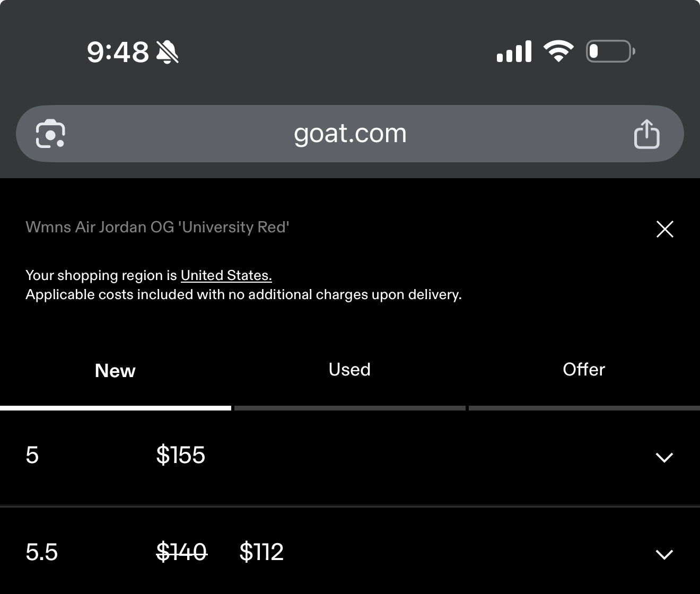
Task: Tap the crossed-out $140 price
Action: pos(181,552)
